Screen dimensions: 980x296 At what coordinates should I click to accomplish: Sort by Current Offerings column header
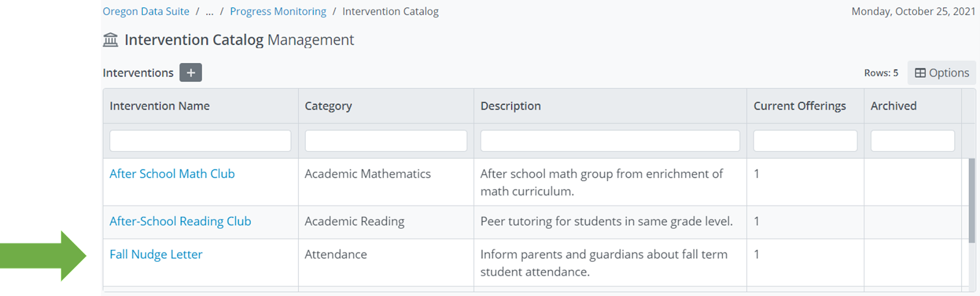(799, 106)
